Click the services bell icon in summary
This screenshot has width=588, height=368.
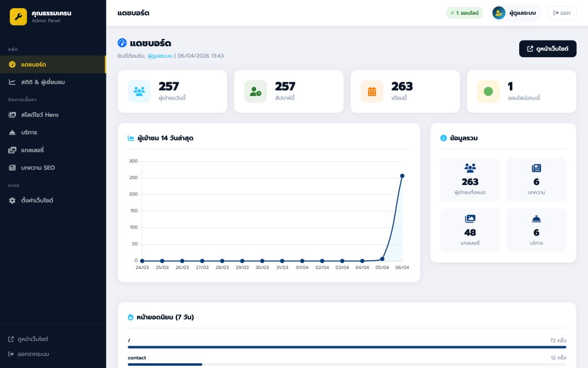point(536,219)
